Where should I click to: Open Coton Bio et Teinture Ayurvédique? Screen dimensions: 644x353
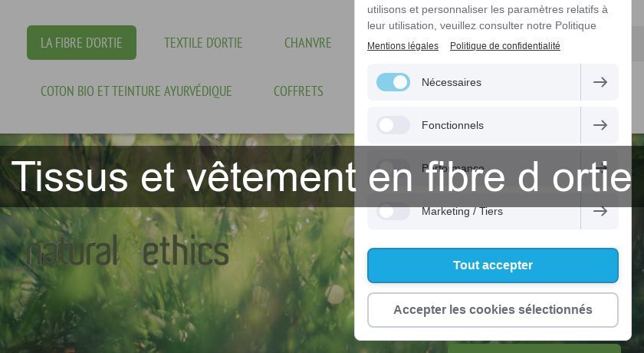(x=136, y=91)
